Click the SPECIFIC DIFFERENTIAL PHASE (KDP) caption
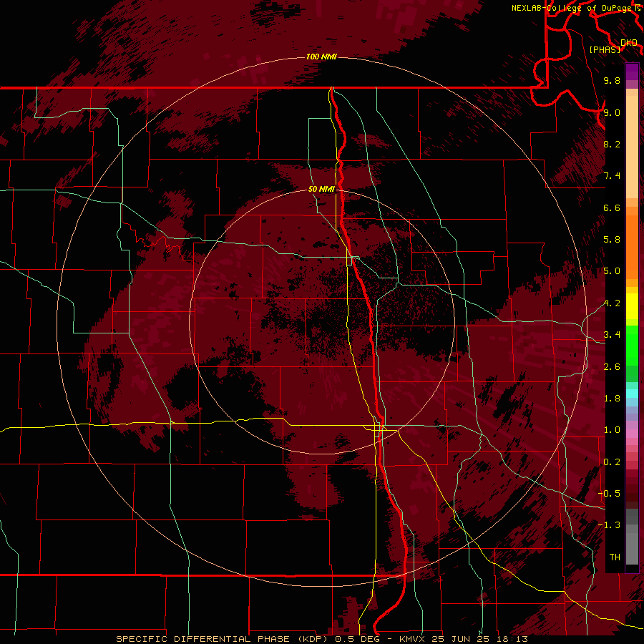 (x=223, y=639)
